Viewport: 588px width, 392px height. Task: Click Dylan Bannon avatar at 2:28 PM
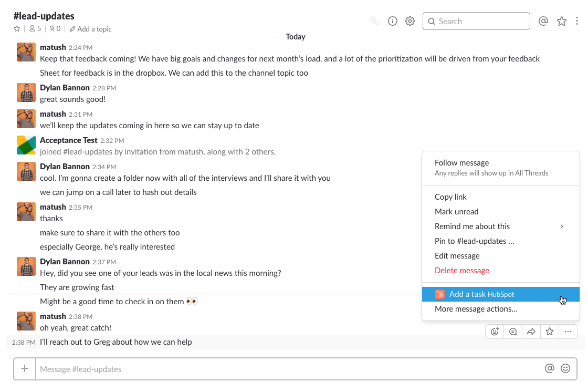(26, 92)
